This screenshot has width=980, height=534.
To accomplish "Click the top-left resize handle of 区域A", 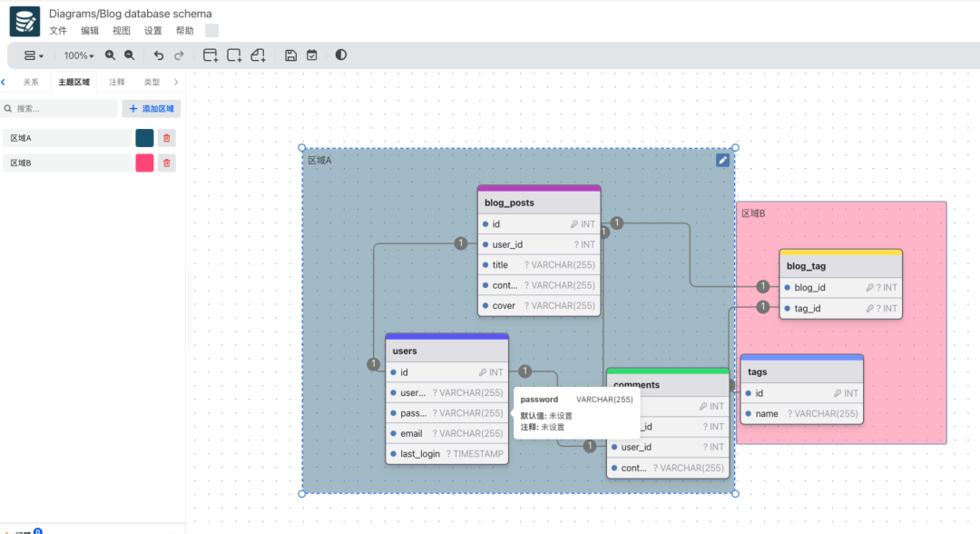I will tap(302, 148).
